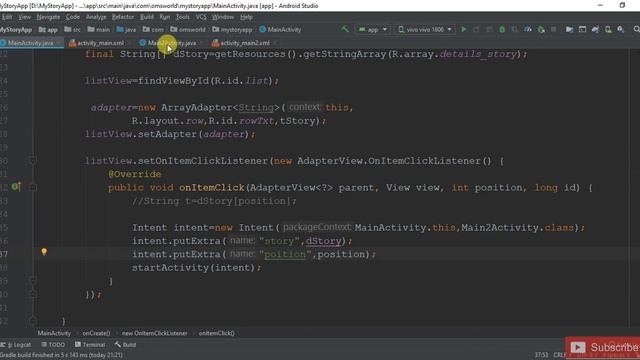Open the Tools menu
640x360 pixels.
tap(182, 17)
